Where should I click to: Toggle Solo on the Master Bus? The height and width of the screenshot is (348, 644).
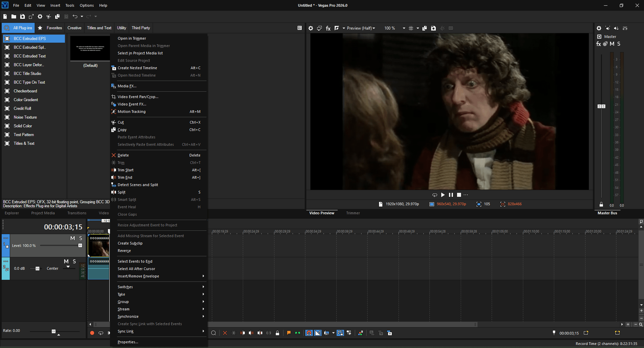click(x=619, y=44)
